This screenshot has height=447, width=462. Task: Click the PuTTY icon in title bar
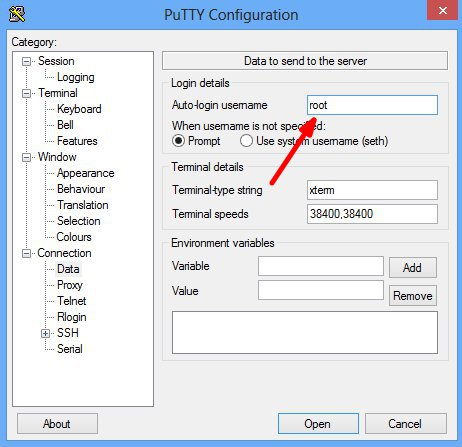17,14
